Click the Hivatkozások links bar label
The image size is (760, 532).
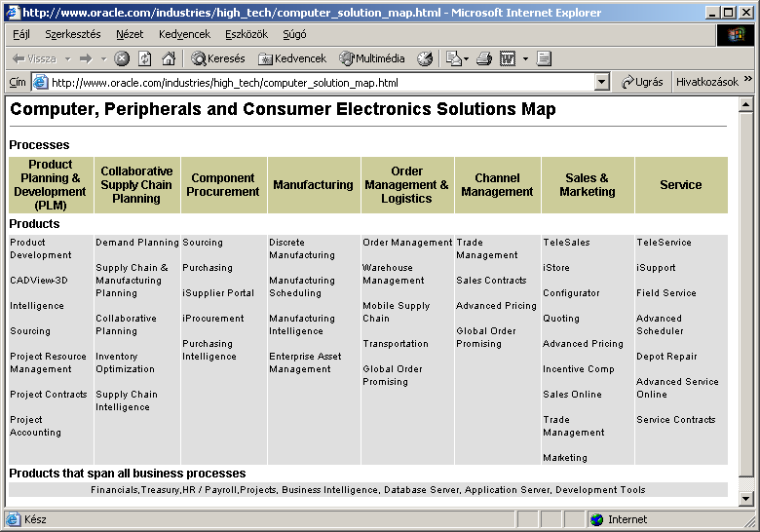[707, 82]
